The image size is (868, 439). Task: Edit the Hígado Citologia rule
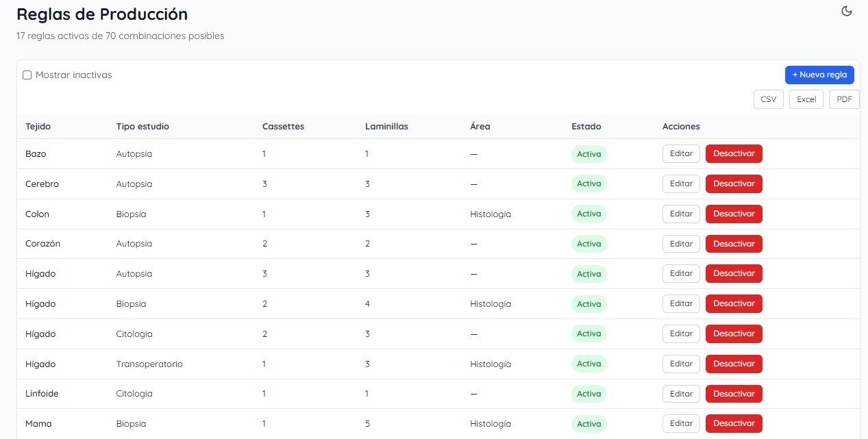pos(681,334)
